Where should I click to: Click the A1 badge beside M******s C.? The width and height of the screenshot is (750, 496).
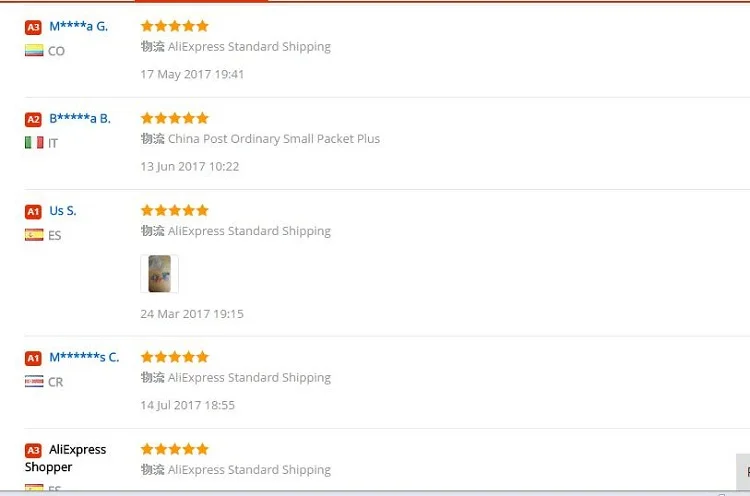pyautogui.click(x=33, y=358)
